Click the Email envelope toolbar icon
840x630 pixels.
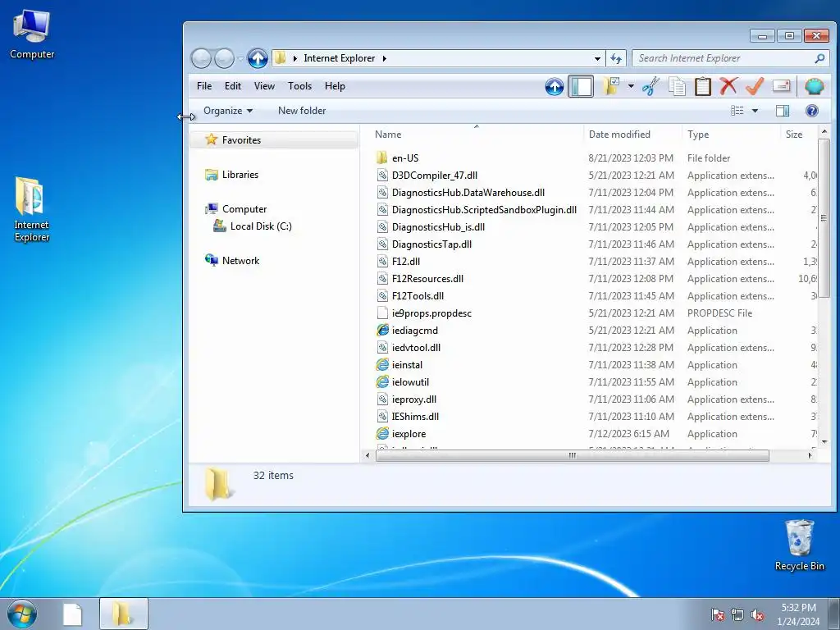781,86
